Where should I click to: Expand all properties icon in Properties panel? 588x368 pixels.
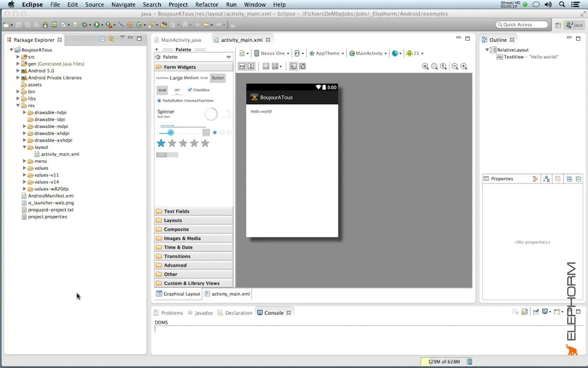pos(569,179)
